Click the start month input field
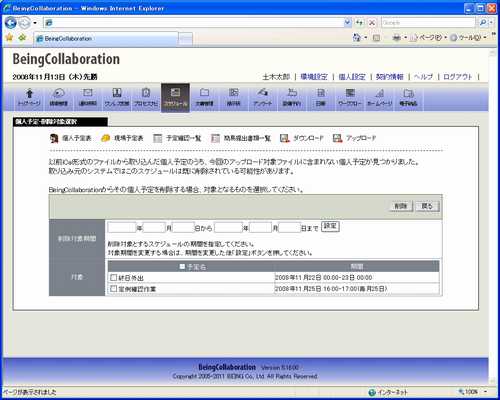The image size is (500, 400). [154, 228]
